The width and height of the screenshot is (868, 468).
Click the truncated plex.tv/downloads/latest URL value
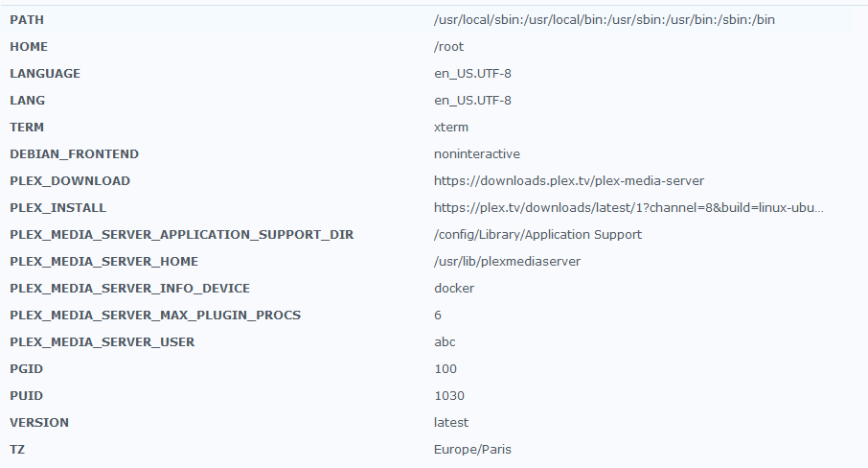click(x=628, y=208)
